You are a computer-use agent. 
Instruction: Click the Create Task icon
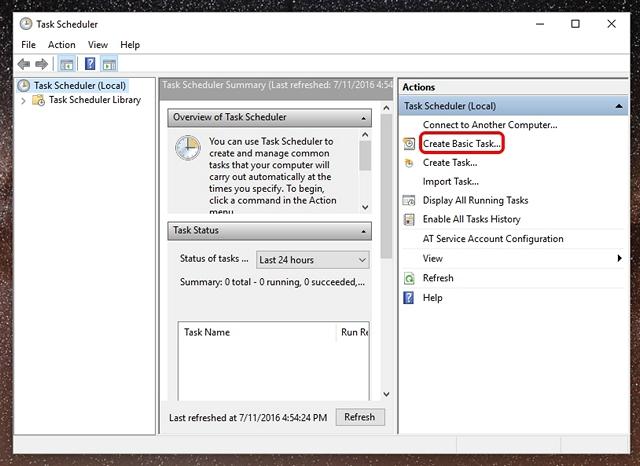409,163
